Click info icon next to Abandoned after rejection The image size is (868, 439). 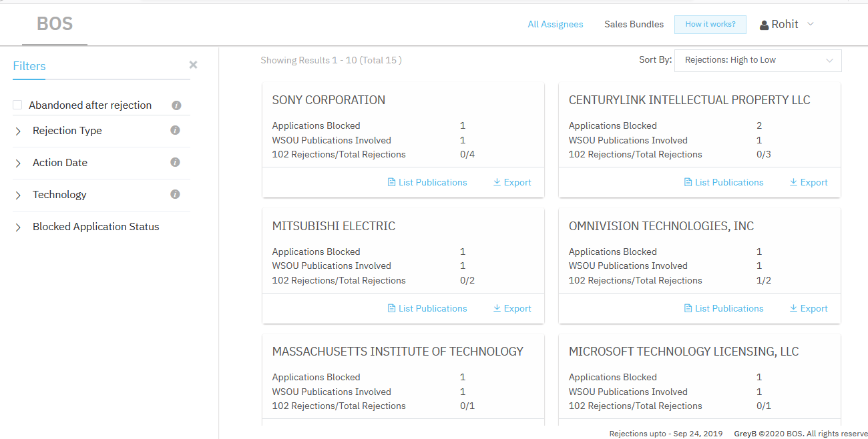pyautogui.click(x=176, y=105)
